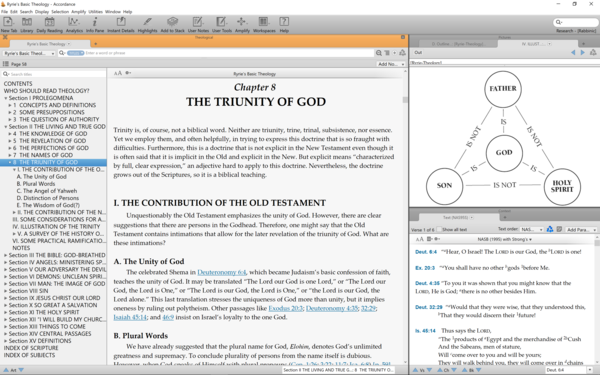Open a New Tab from the toolbar
The width and height of the screenshot is (600, 375).
8,24
